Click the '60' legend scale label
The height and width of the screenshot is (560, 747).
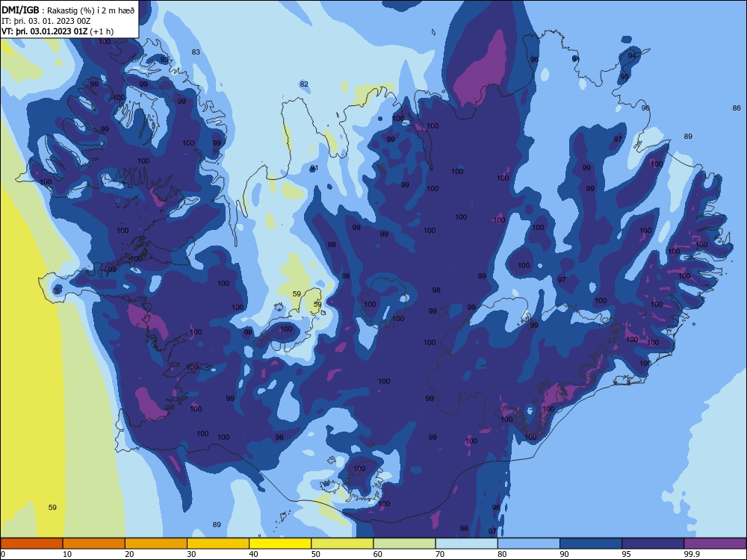[378, 554]
